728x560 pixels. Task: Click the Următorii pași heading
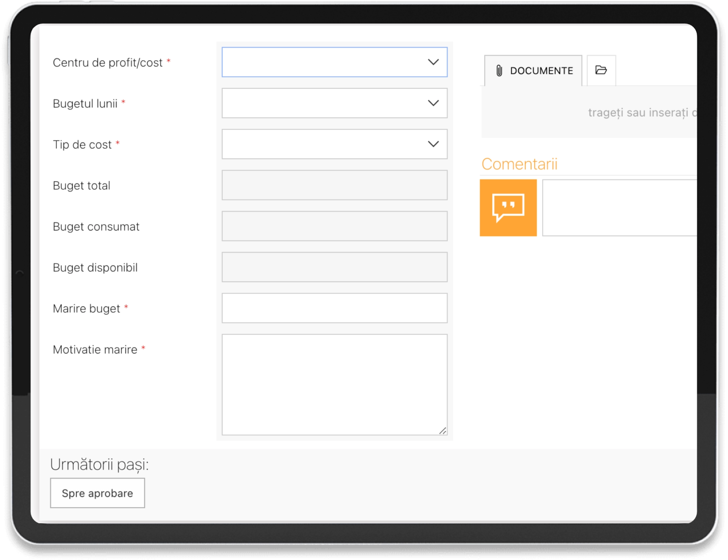(x=99, y=464)
